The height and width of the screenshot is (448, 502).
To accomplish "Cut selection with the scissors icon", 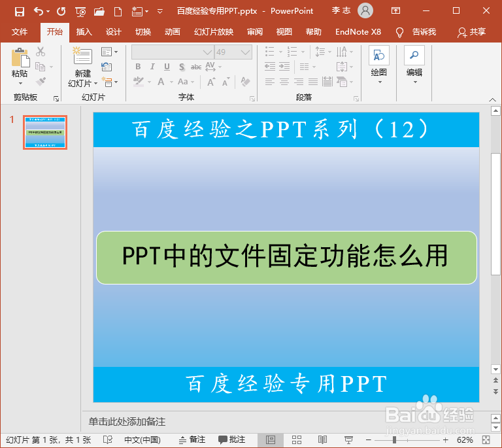I will pyautogui.click(x=41, y=52).
